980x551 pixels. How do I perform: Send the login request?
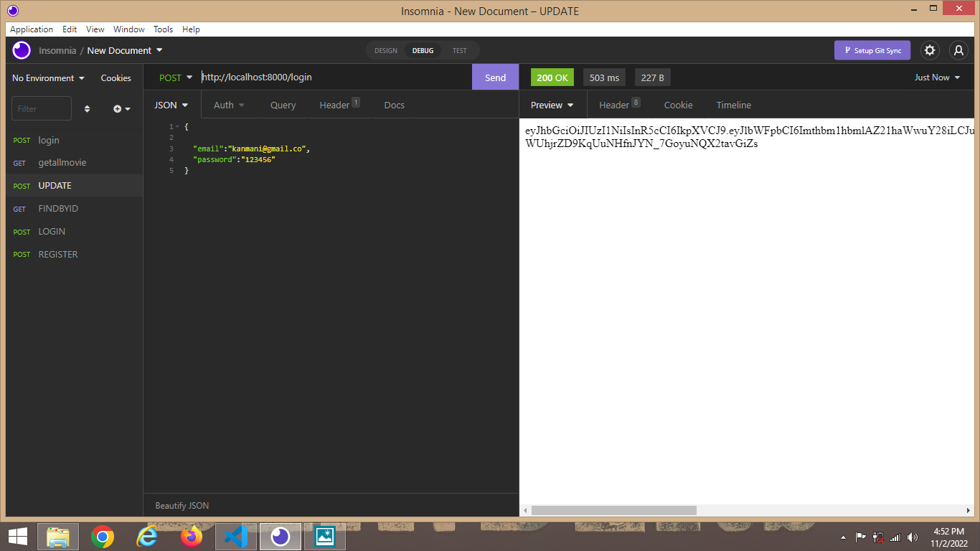coord(495,77)
